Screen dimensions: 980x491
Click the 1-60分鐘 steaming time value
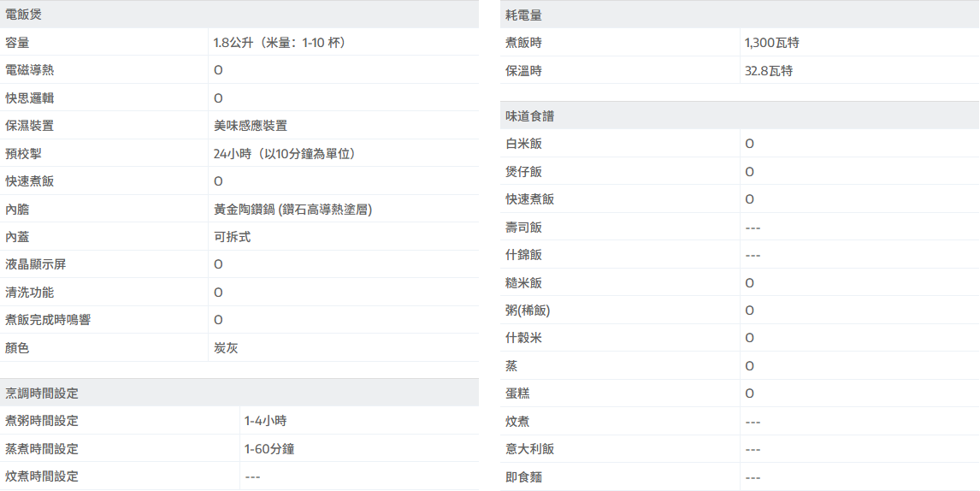(x=269, y=448)
